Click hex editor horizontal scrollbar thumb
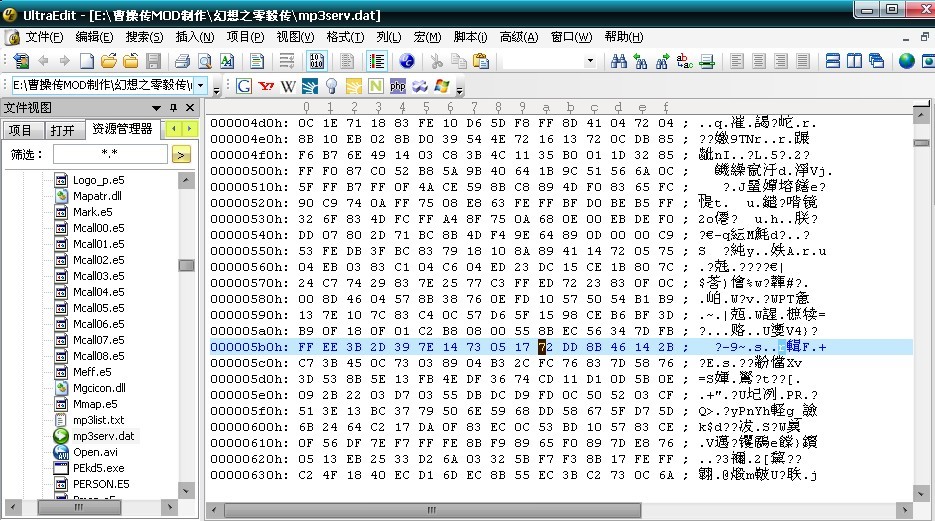This screenshot has height=521, width=935. point(432,510)
